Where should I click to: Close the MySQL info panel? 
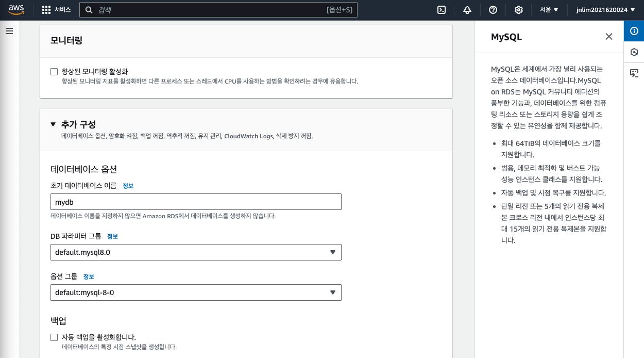(609, 37)
